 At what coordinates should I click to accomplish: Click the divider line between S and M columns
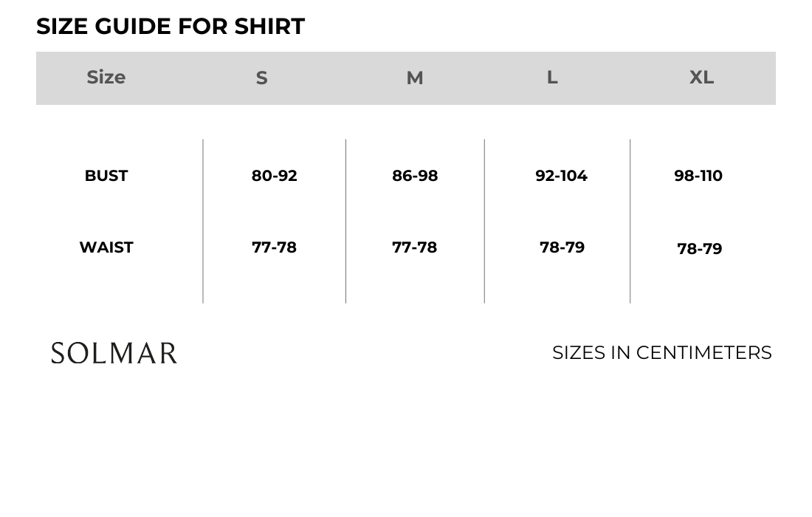point(345,221)
